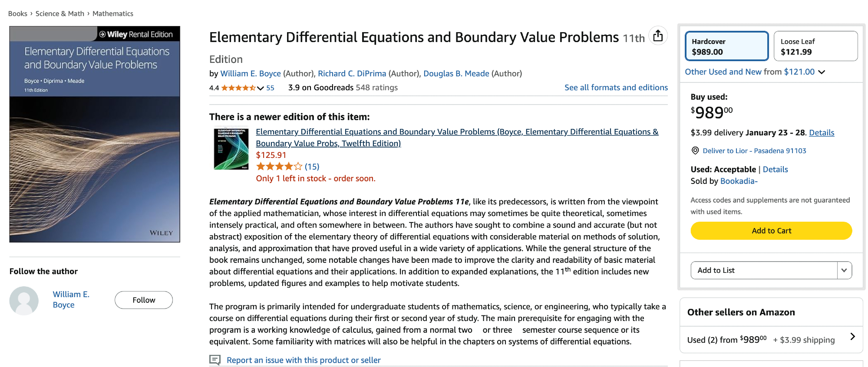Screen dimensions: 868x367
Task: Click the delivery location pin icon
Action: tap(695, 151)
